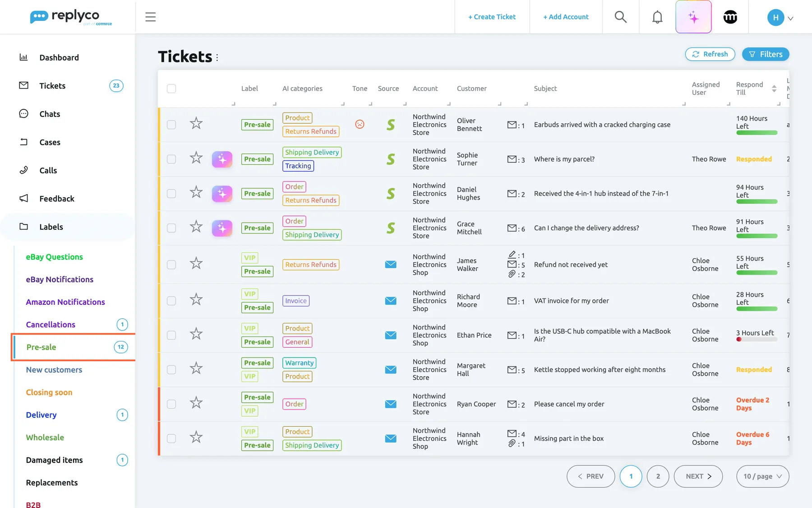
Task: Click the Refresh button
Action: [x=710, y=54]
